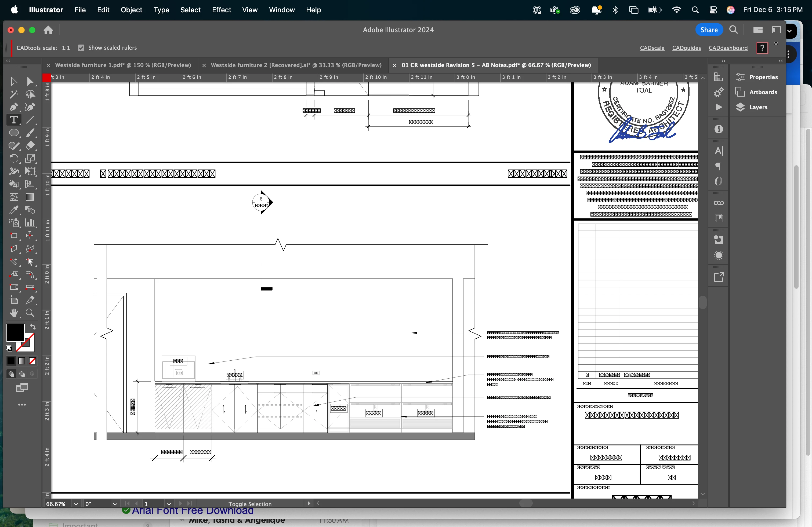This screenshot has width=812, height=527.
Task: Select the Ellipse tool
Action: [x=14, y=133]
